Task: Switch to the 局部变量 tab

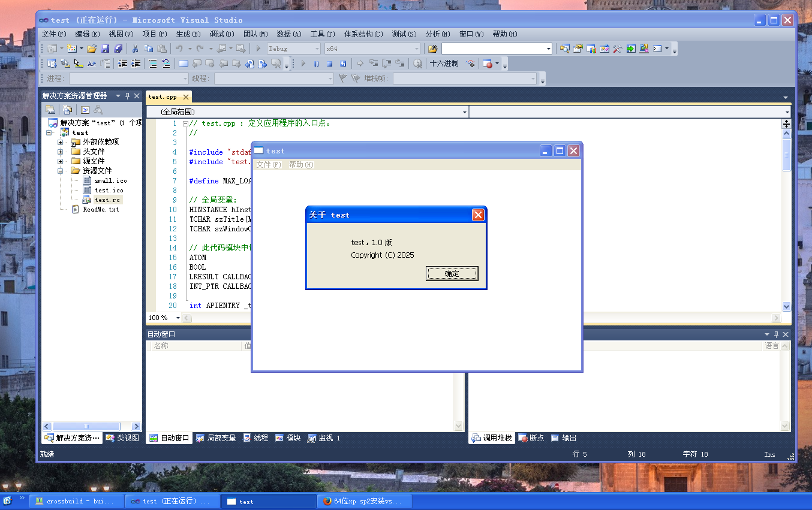Action: 216,438
